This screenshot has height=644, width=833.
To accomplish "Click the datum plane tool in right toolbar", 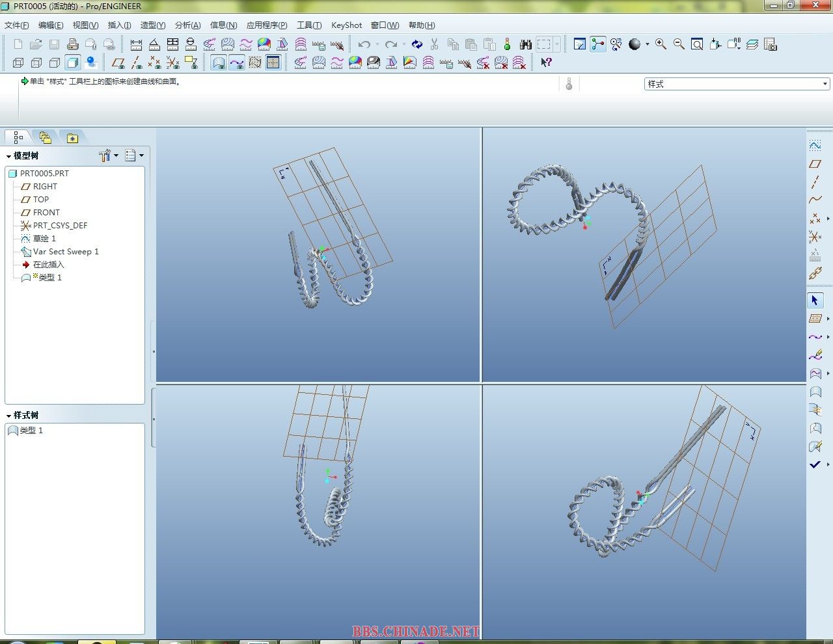I will coord(815,164).
